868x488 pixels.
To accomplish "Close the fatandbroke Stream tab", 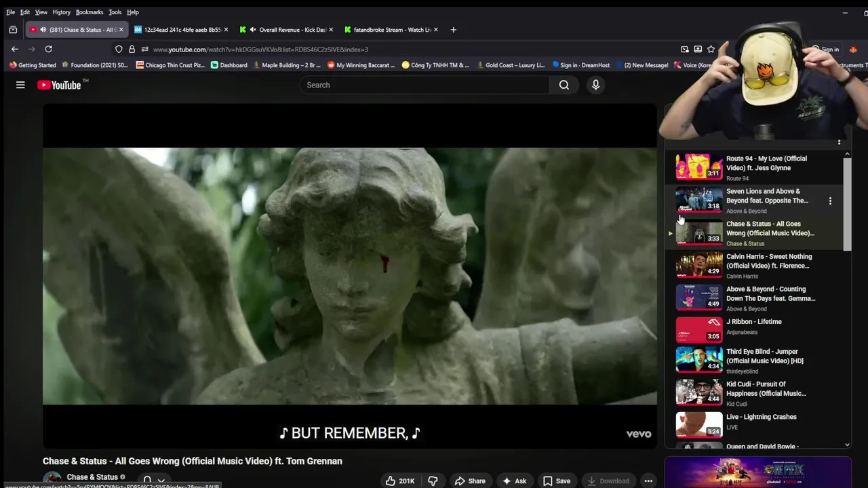I will 436,30.
